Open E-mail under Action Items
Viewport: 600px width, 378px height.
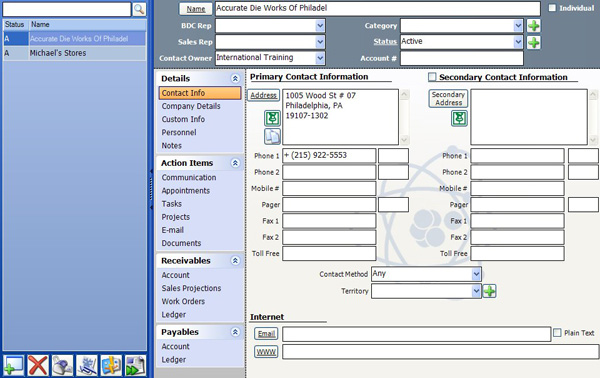[x=173, y=230]
